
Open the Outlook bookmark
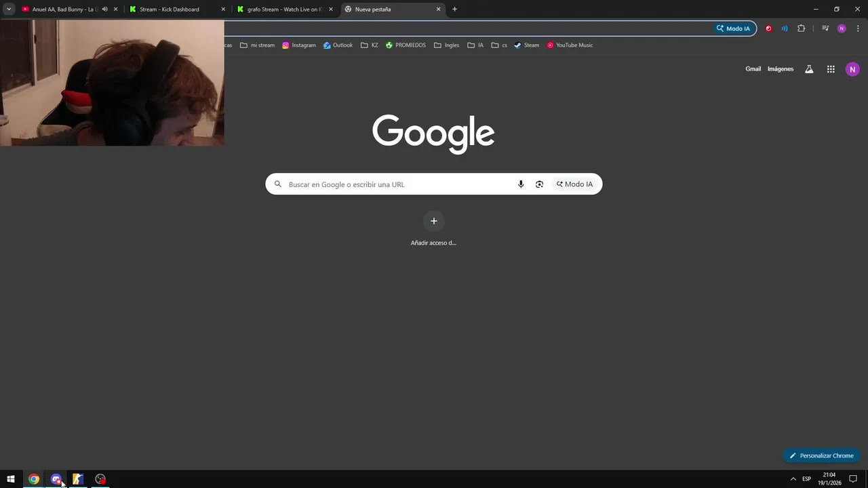click(x=338, y=45)
